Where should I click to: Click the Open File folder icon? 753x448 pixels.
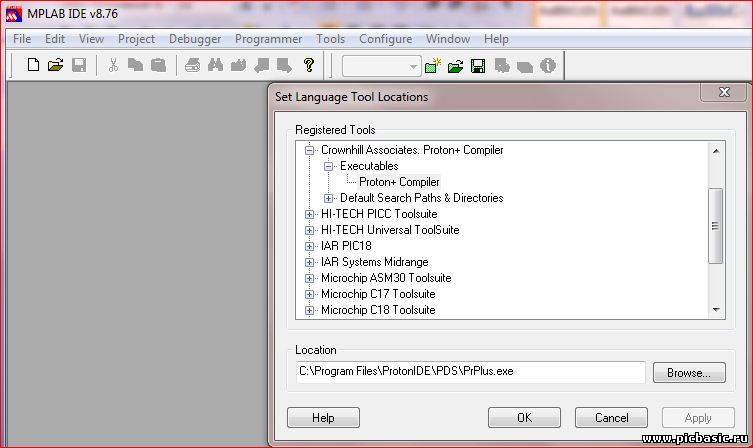(56, 65)
